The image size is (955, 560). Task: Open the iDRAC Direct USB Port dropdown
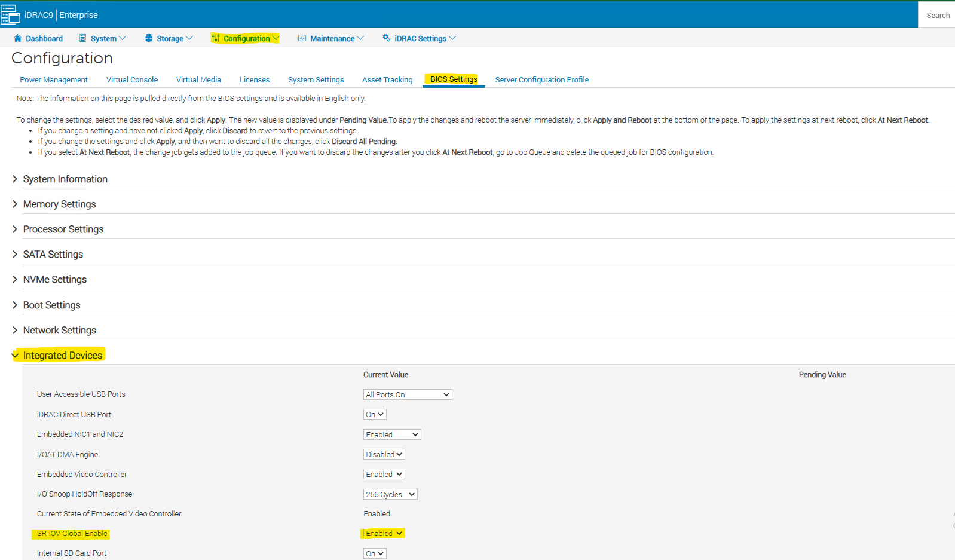tap(375, 414)
